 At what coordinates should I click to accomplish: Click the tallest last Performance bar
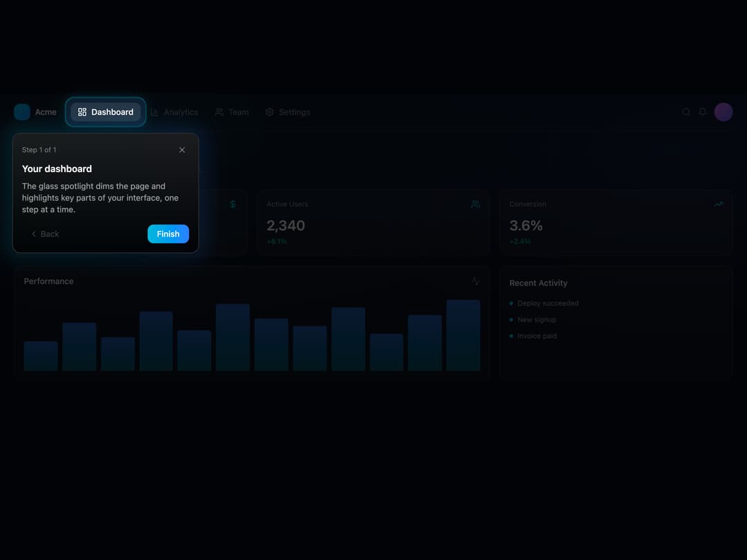(463, 335)
